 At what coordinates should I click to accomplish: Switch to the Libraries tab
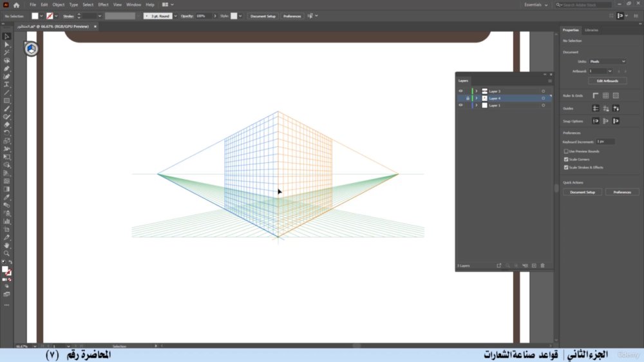[x=591, y=30]
